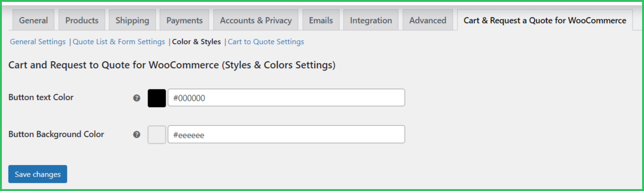This screenshot has width=644, height=191.
Task: Open the General Settings sub-link
Action: click(x=37, y=42)
